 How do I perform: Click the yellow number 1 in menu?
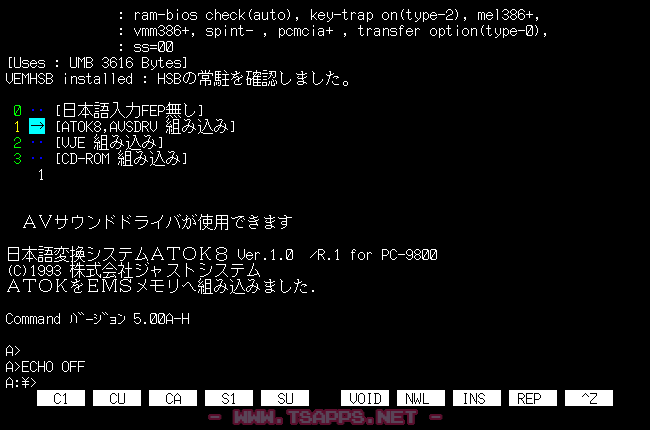17,126
